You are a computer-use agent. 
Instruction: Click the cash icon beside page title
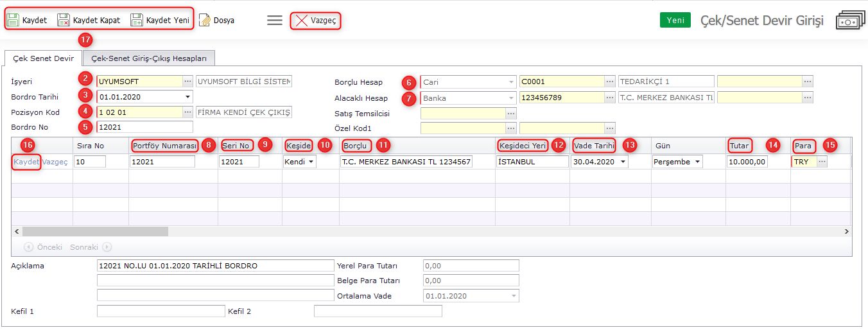(851, 21)
